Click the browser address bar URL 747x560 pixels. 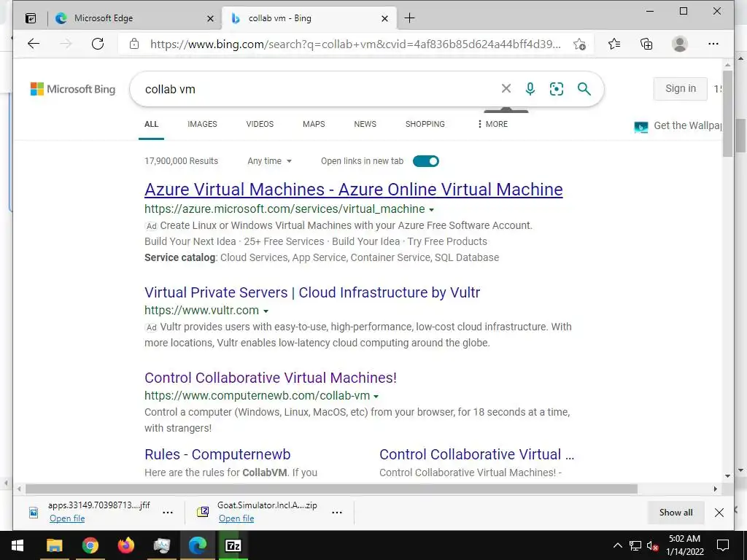(x=355, y=44)
